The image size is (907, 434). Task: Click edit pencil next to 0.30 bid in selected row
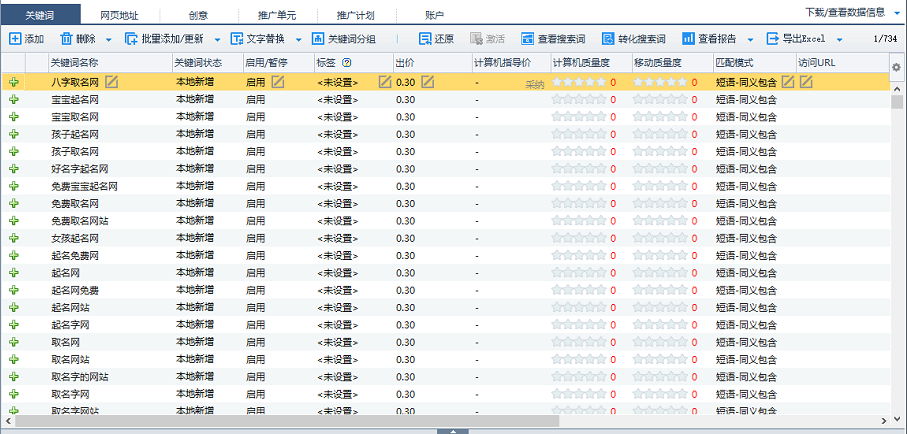click(x=427, y=82)
